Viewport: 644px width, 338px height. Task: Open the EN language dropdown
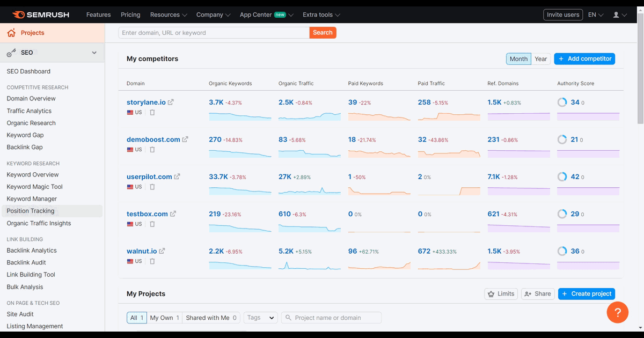[596, 15]
